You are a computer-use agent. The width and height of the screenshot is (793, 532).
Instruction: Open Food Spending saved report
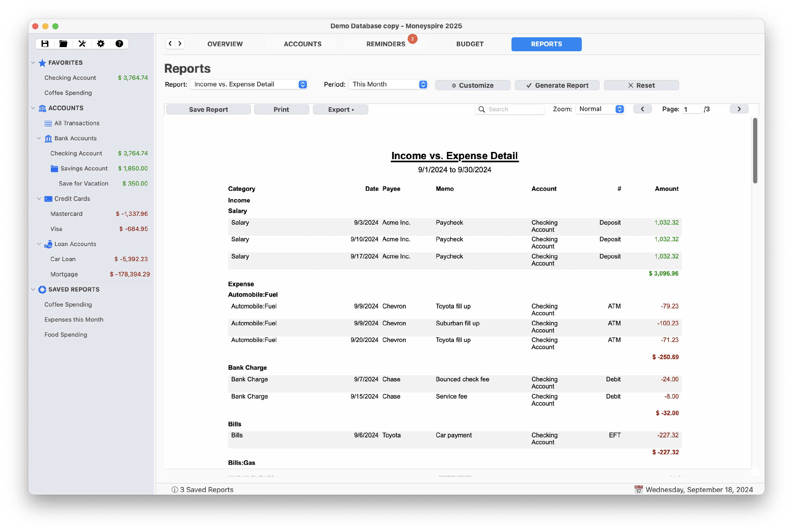pyautogui.click(x=92, y=335)
